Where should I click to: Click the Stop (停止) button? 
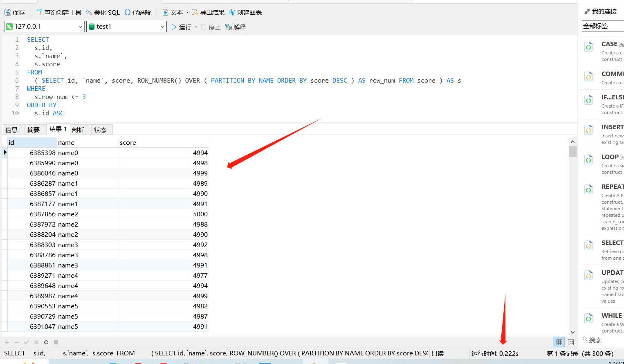[x=211, y=27]
